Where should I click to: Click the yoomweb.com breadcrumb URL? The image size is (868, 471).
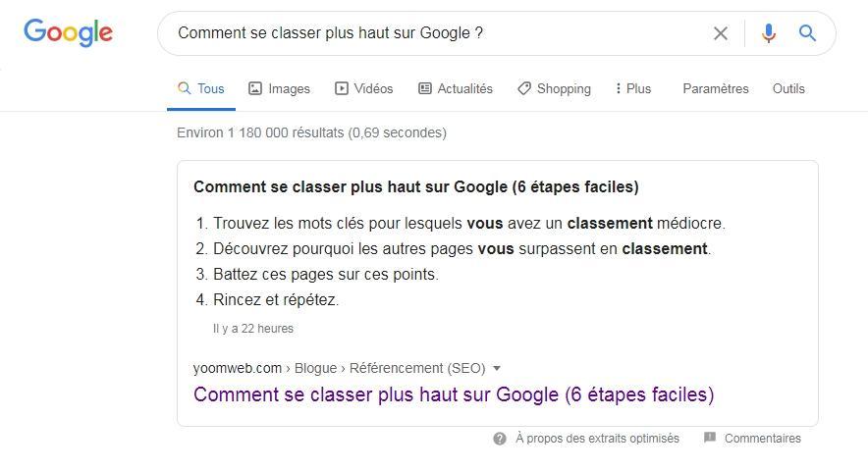coord(238,368)
